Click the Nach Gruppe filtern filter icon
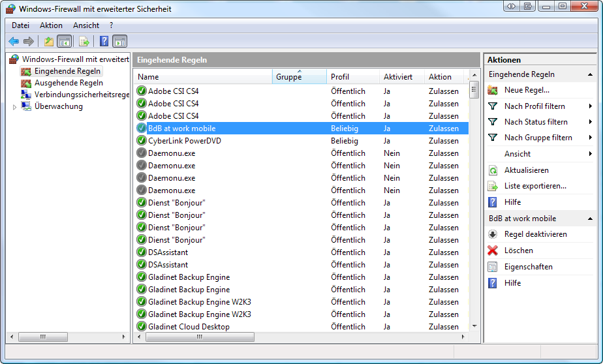The height and width of the screenshot is (364, 603). pos(493,138)
